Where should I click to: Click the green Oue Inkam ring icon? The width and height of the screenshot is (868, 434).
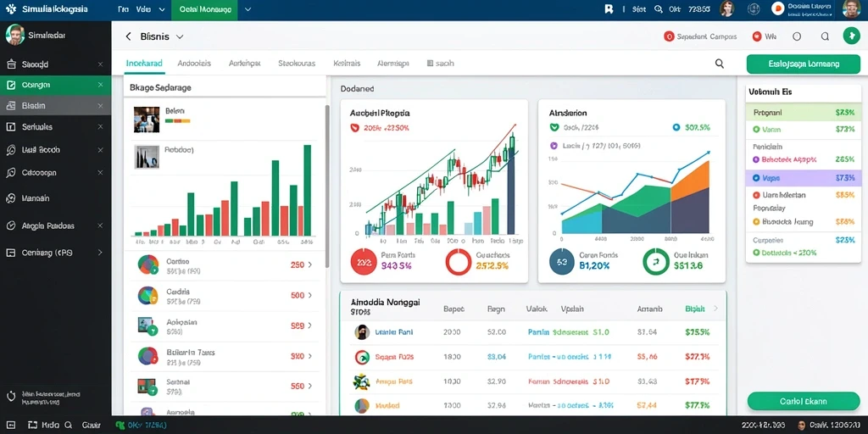click(x=656, y=261)
